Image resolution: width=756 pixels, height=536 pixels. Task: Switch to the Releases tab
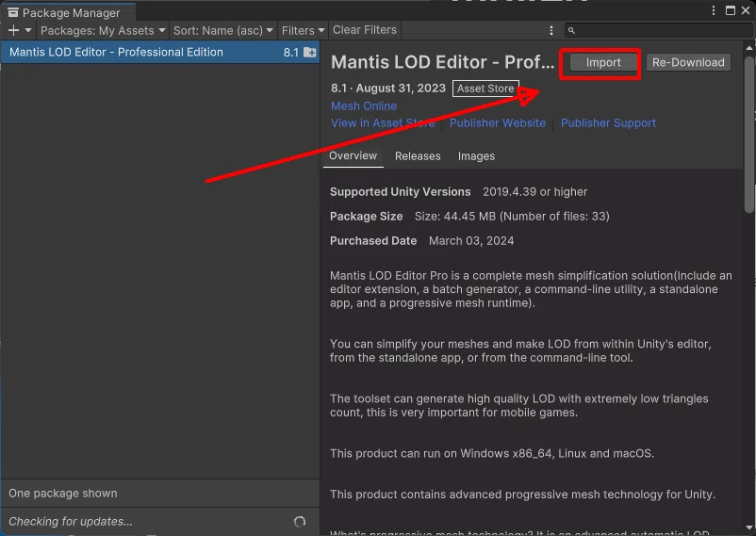click(418, 156)
